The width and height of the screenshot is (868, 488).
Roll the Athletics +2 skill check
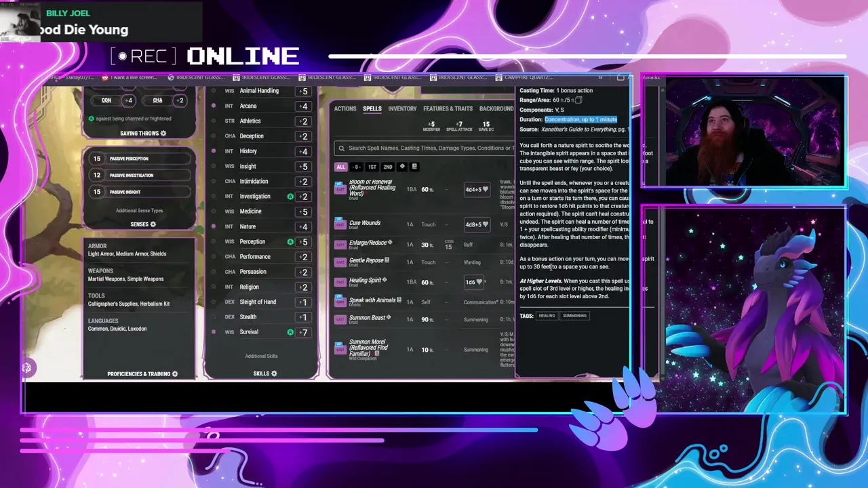[x=304, y=121]
